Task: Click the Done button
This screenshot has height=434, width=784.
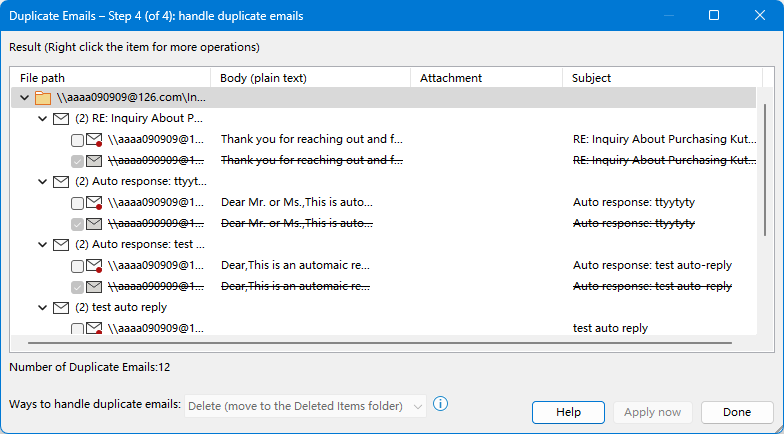Action: (x=737, y=412)
